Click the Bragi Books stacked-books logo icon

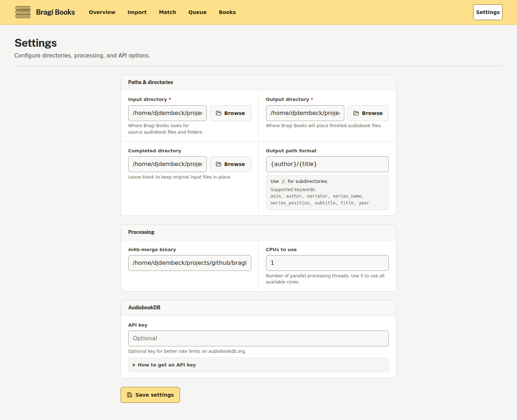coord(23,12)
